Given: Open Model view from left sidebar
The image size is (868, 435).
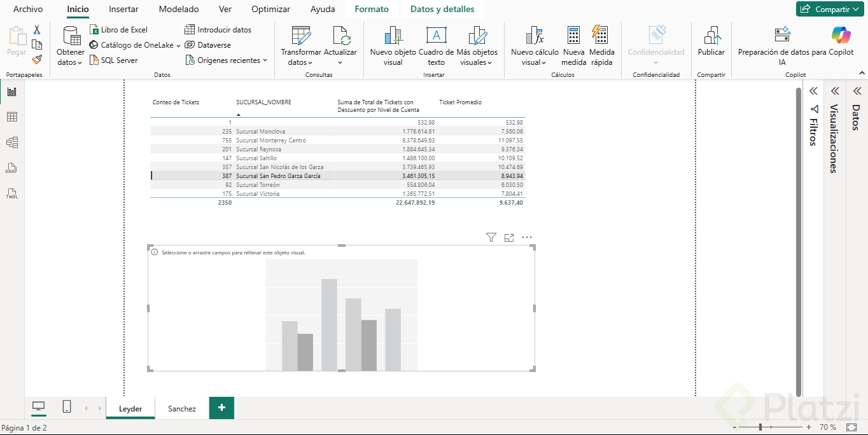Looking at the screenshot, I should (x=11, y=142).
